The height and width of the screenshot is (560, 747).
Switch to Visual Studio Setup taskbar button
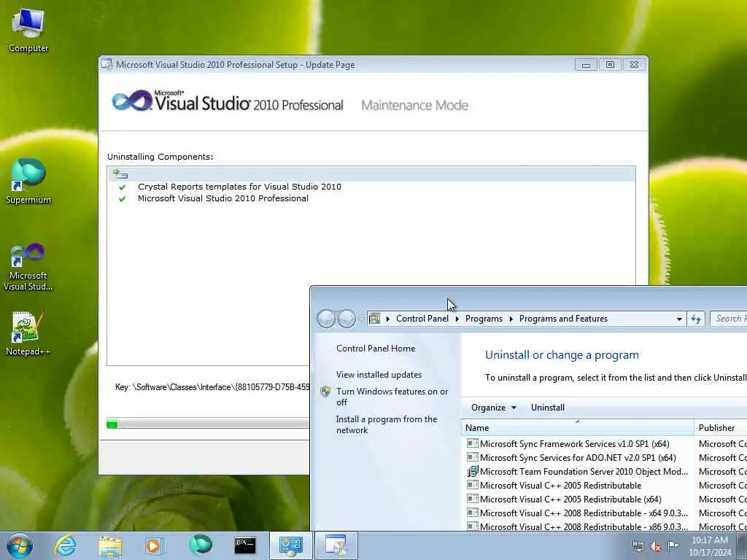(x=336, y=545)
